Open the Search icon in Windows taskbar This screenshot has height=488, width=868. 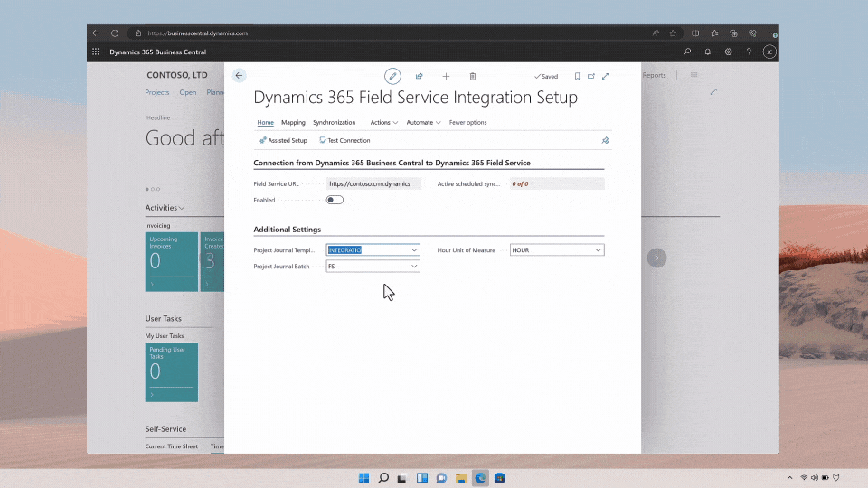(x=383, y=477)
